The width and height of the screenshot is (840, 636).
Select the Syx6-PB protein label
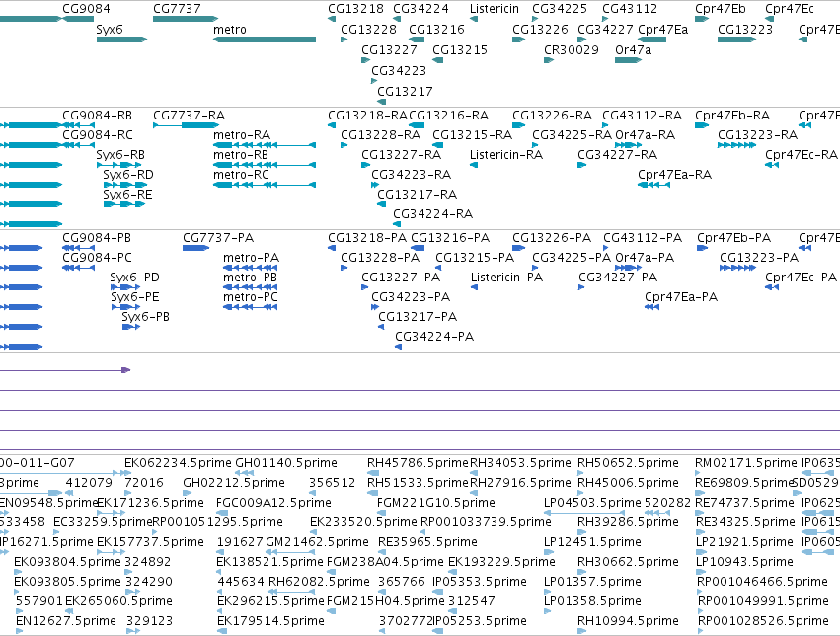point(145,317)
